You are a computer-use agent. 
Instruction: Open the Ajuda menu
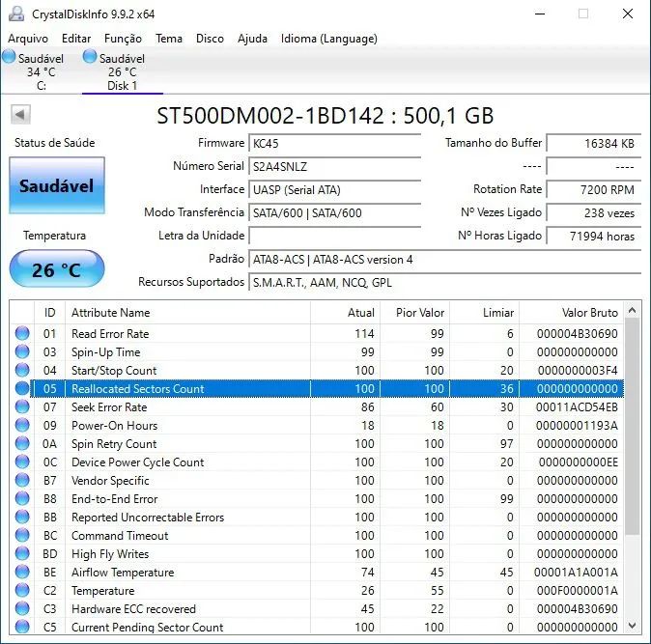[x=252, y=39]
